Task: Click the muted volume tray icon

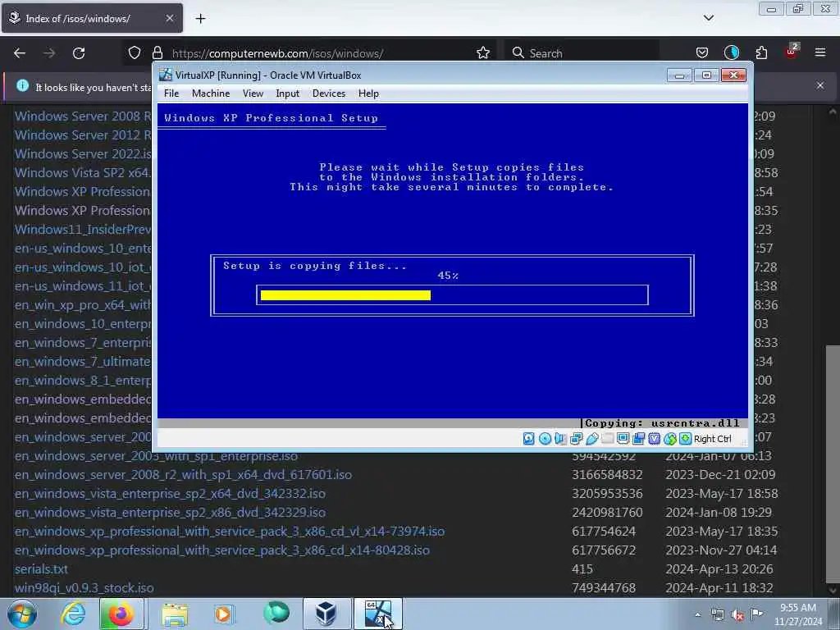Action: (x=737, y=615)
